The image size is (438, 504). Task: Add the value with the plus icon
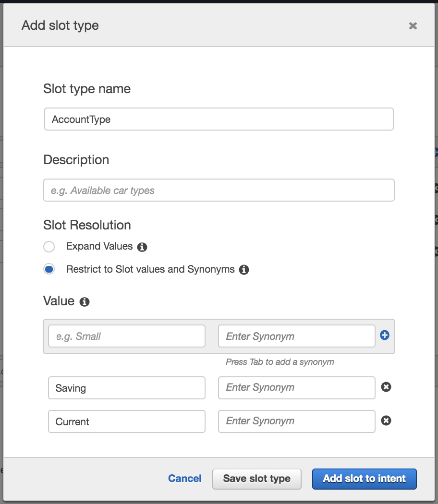click(x=385, y=335)
